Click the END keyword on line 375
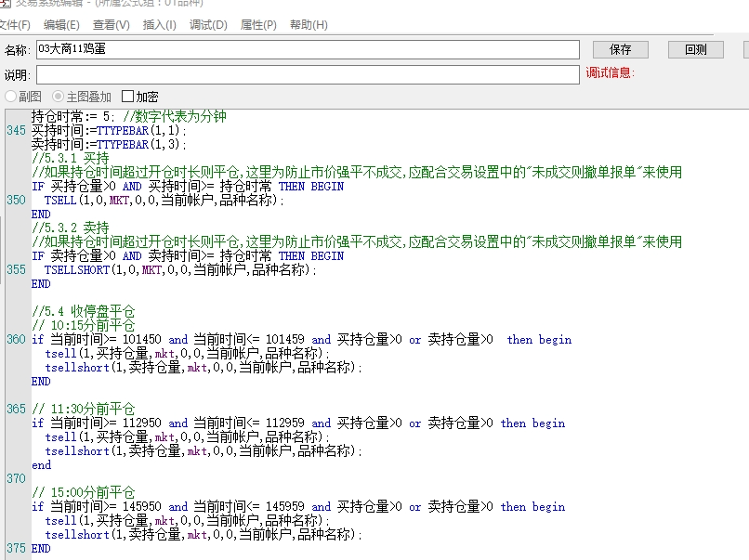This screenshot has height=560, width=749. pos(41,549)
